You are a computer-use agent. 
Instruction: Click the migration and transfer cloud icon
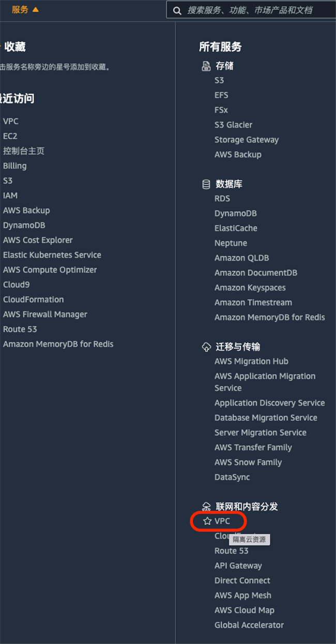pos(206,347)
